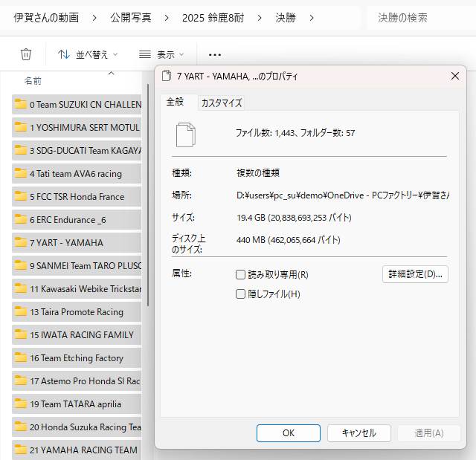Click the 場所 path value text

point(343,195)
